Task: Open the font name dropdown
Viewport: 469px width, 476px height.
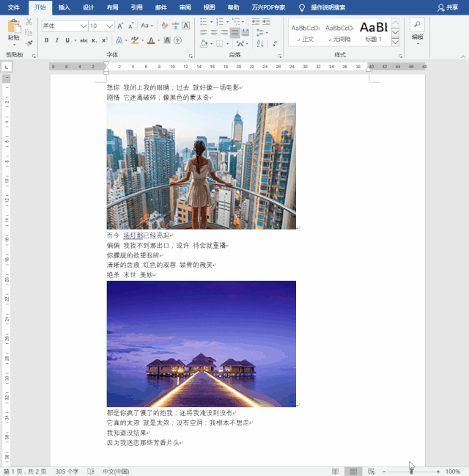Action: [x=84, y=26]
